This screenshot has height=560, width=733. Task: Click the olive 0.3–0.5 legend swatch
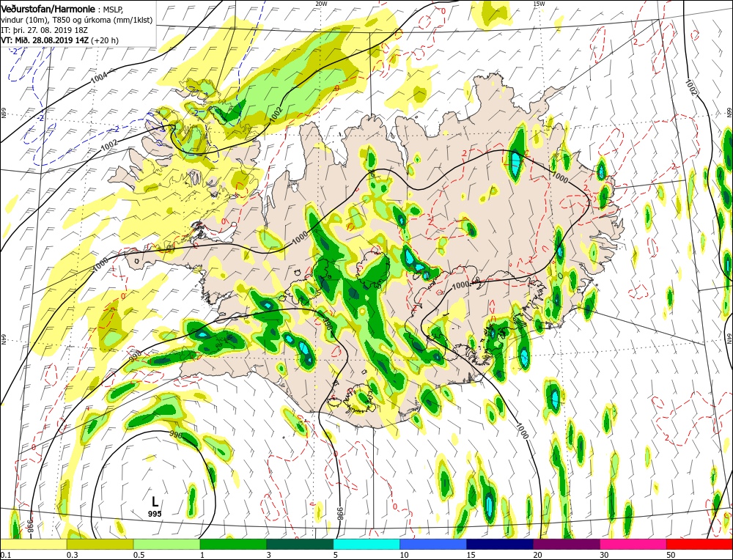[x=100, y=544]
